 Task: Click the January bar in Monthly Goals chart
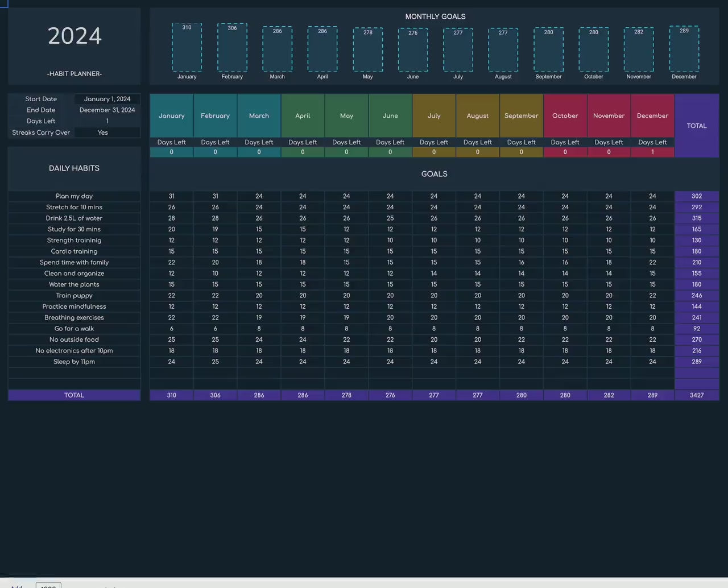pos(187,48)
